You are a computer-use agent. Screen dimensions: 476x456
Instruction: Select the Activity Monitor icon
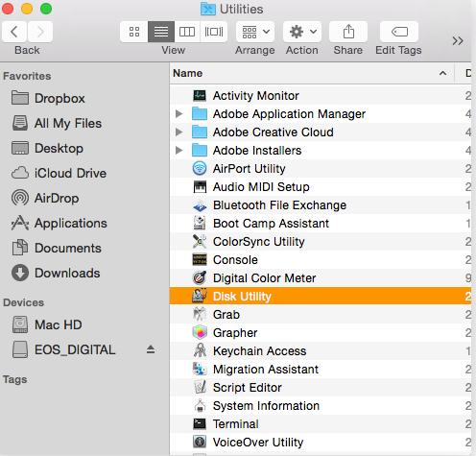pos(200,95)
